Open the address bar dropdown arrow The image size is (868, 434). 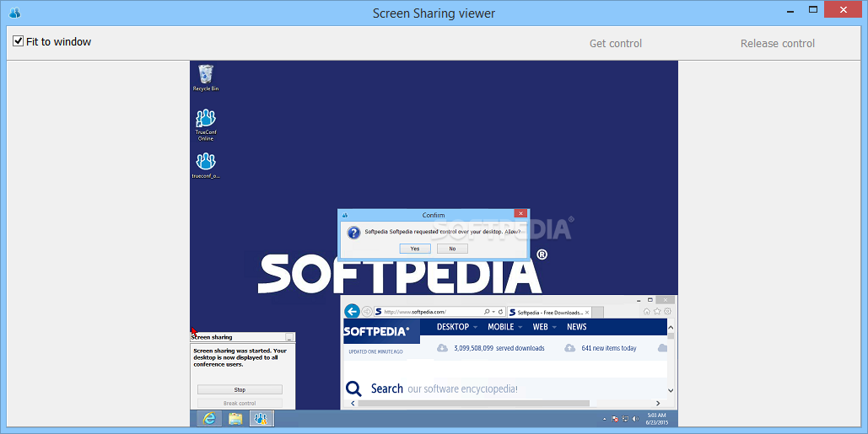coord(493,312)
